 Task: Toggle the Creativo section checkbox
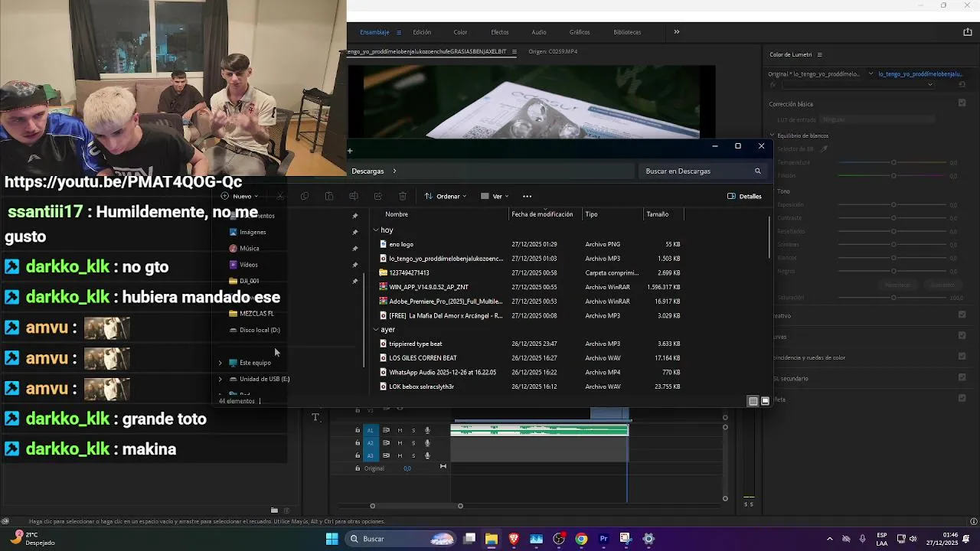962,314
